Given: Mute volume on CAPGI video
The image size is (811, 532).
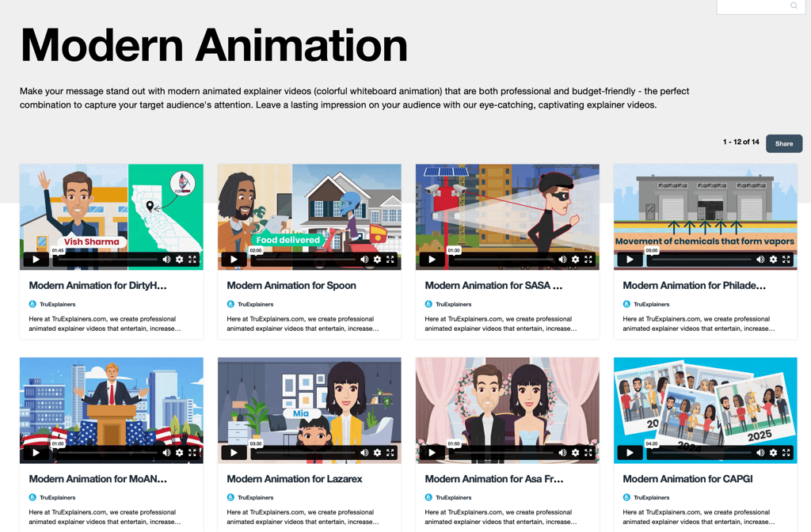Looking at the screenshot, I should click(760, 453).
